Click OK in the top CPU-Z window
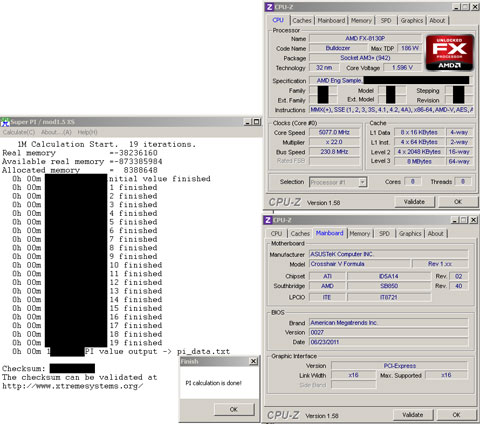Viewport: 480px width, 424px height. [x=458, y=202]
